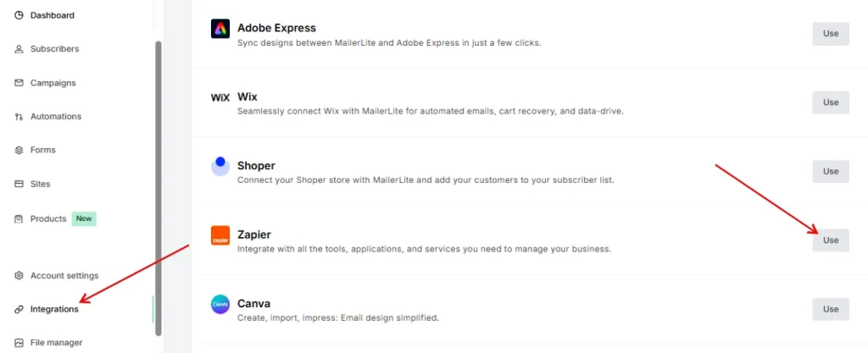Screen dimensions: 868x353
Task: Click the Account settings gear icon
Action: 19,276
